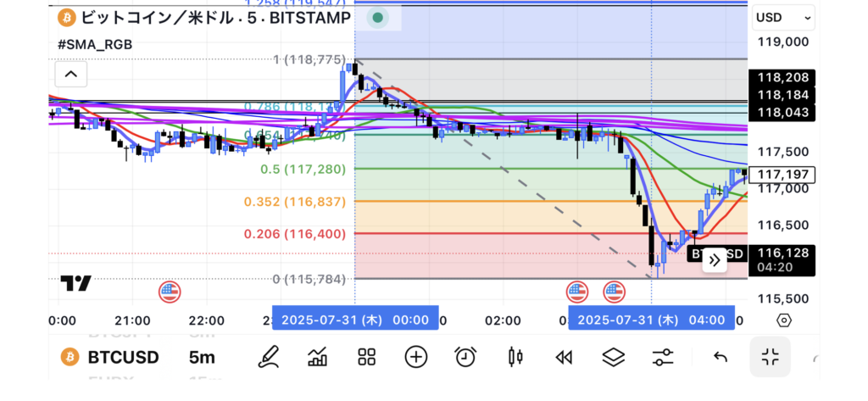Open the indicators chart icon
This screenshot has width=868, height=401.
pyautogui.click(x=318, y=357)
